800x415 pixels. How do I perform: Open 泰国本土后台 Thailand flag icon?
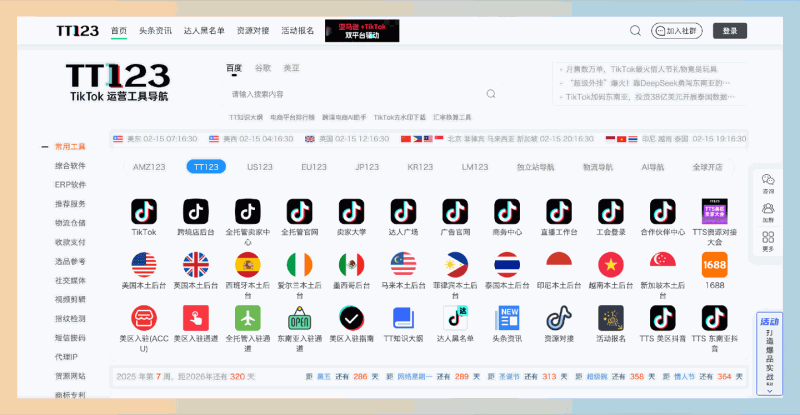507,265
